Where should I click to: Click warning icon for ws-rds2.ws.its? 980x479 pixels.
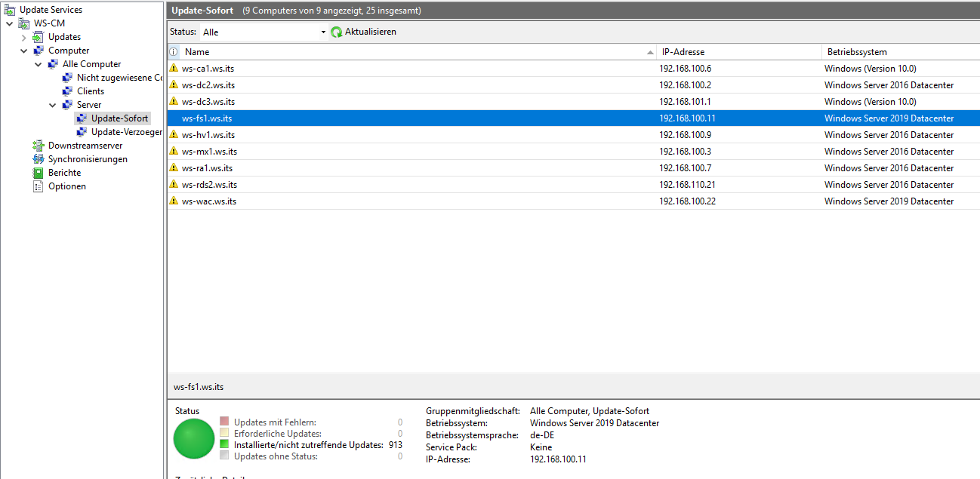[174, 185]
